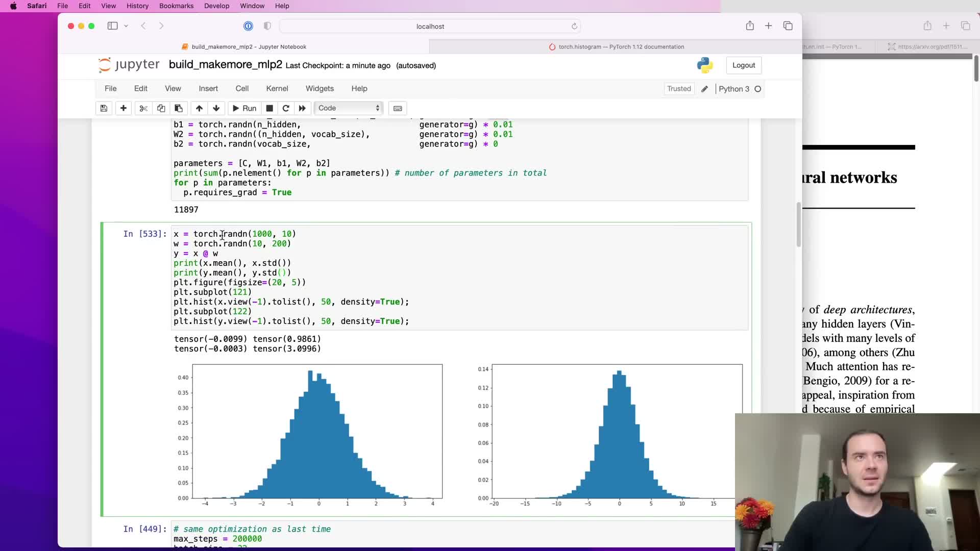Click the Run button

[x=244, y=108]
